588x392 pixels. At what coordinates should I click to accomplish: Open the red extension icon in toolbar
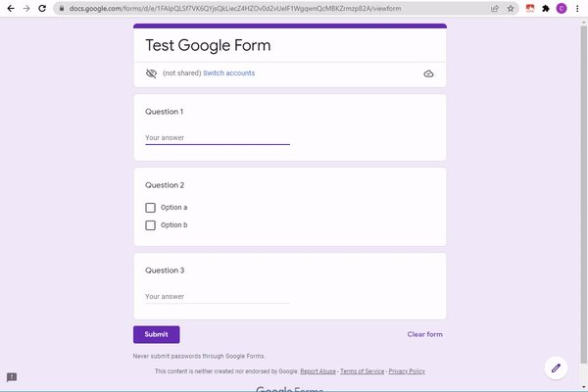coord(530,8)
